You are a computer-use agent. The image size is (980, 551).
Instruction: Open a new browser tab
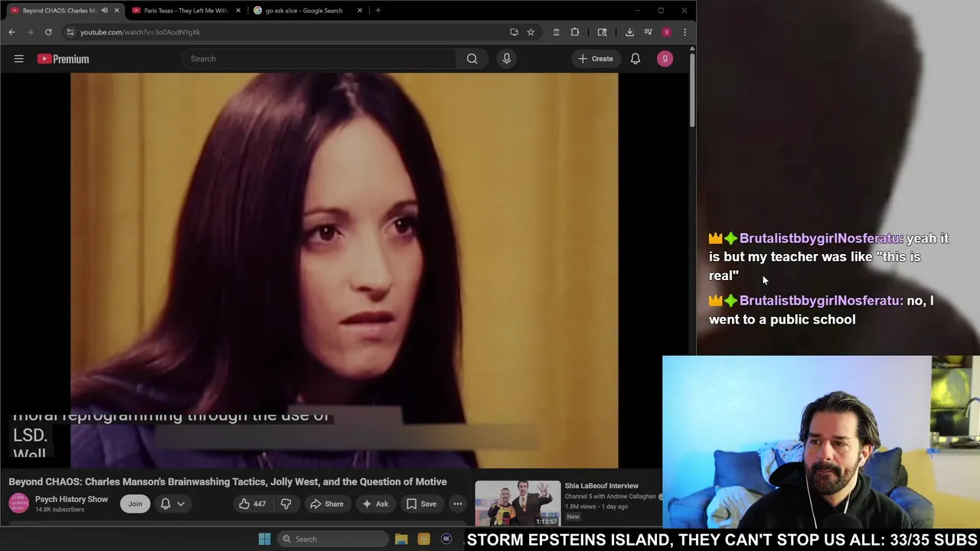(377, 11)
